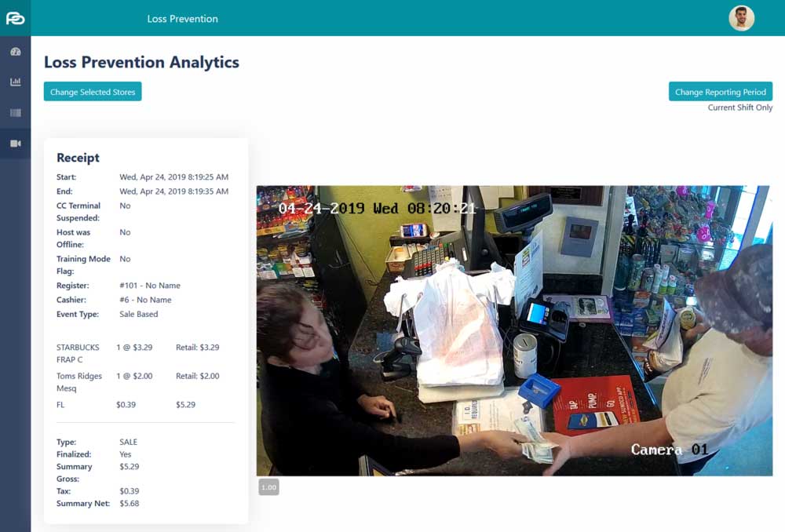Click the FL tax line label

60,405
